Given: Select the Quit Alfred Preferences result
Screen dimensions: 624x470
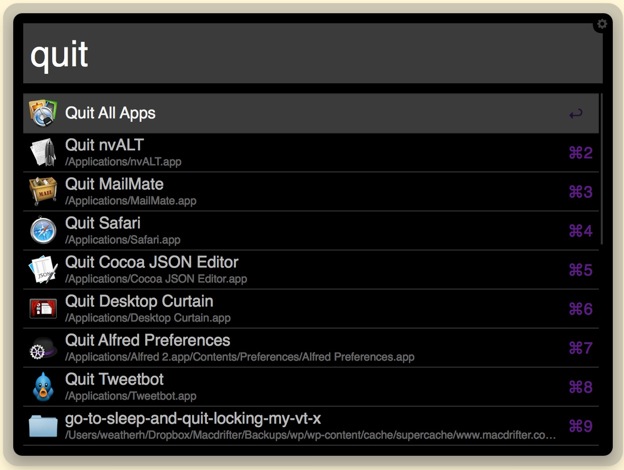Looking at the screenshot, I should [311, 347].
